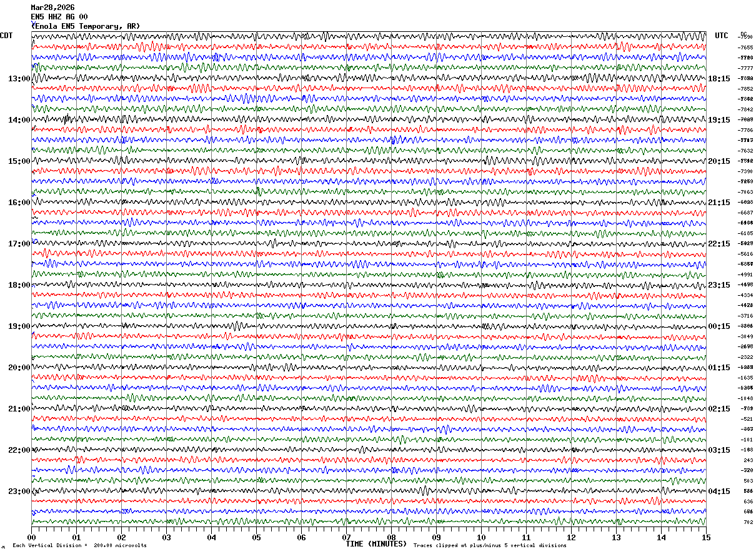Click minute tick label "15" on the axis

pyautogui.click(x=706, y=537)
